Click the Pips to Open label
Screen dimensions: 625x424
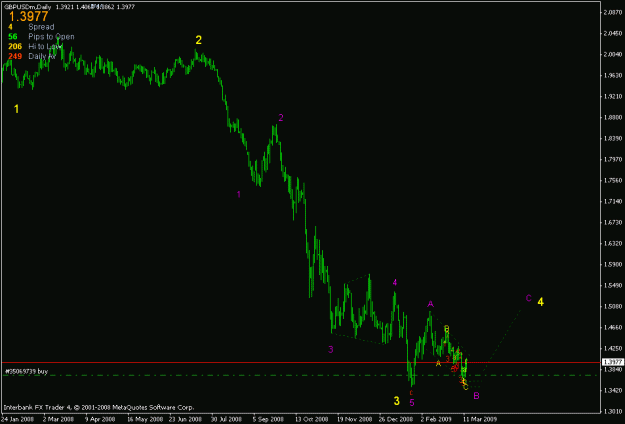[51, 37]
